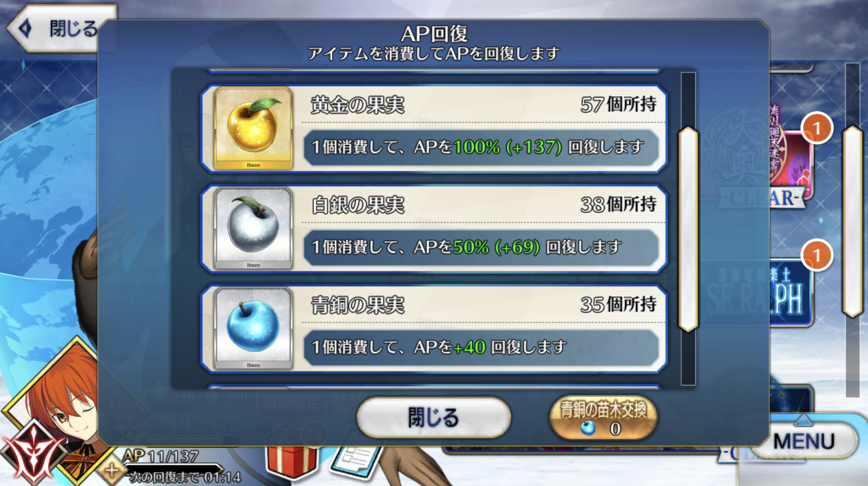Click the 閉じる button at dialog bottom

click(x=434, y=417)
